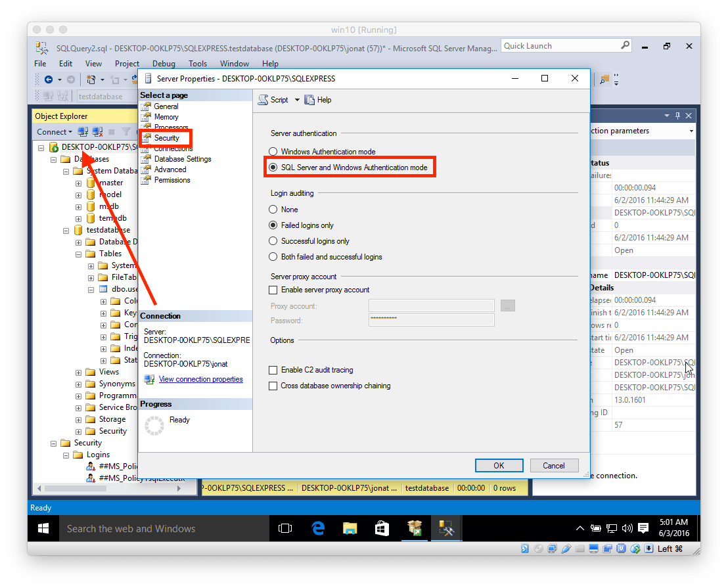Viewport: 728px width, 588px height.
Task: Open the Connect dropdown in Object Explorer
Action: (x=55, y=132)
